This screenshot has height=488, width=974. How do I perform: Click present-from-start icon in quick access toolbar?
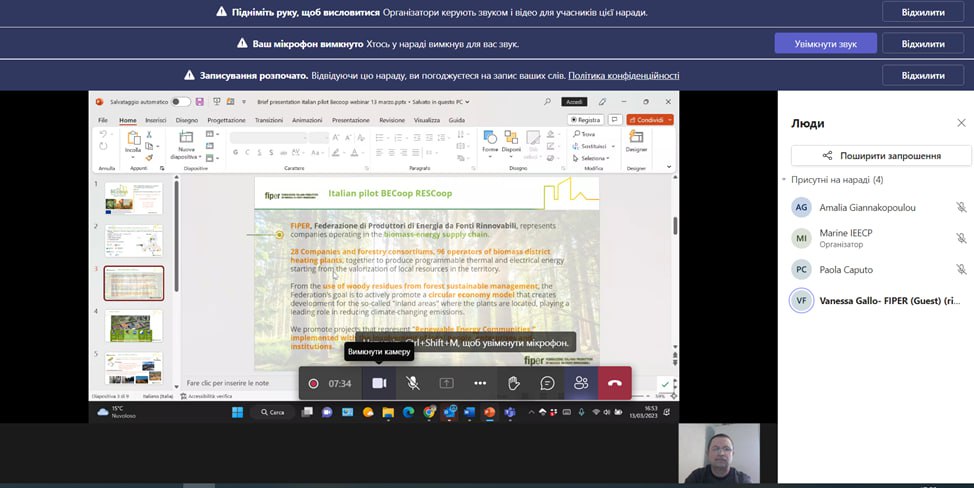pyautogui.click(x=216, y=101)
